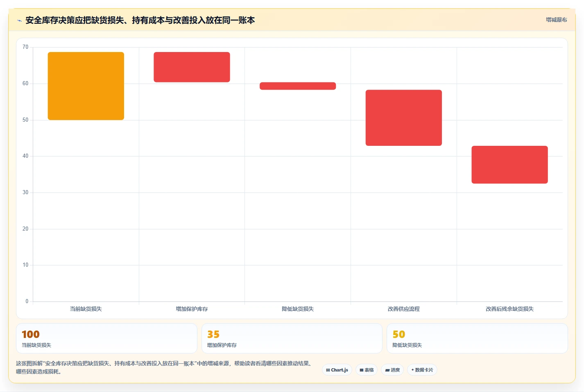
Task: Click the chart title 安全库存决策 heading
Action: tap(140, 20)
